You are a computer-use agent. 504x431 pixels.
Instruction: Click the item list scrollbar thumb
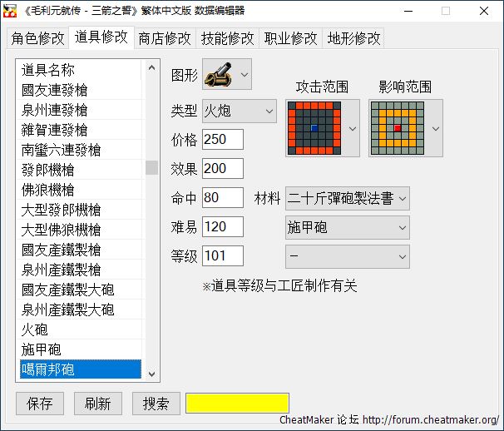[151, 167]
